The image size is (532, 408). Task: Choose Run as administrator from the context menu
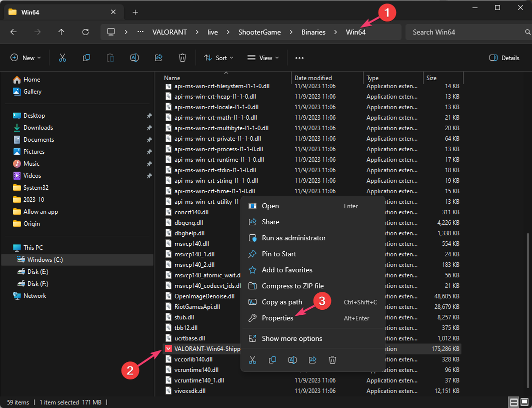293,238
